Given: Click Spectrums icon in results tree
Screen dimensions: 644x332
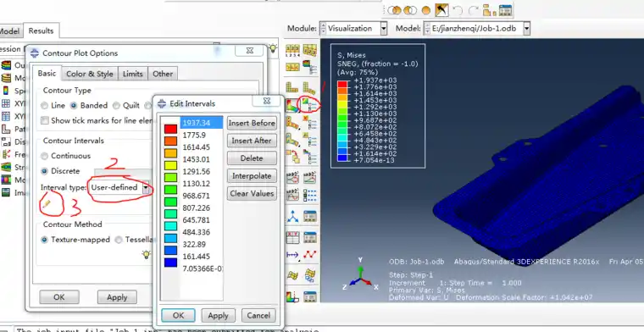Looking at the screenshot, I should (x=6, y=91).
